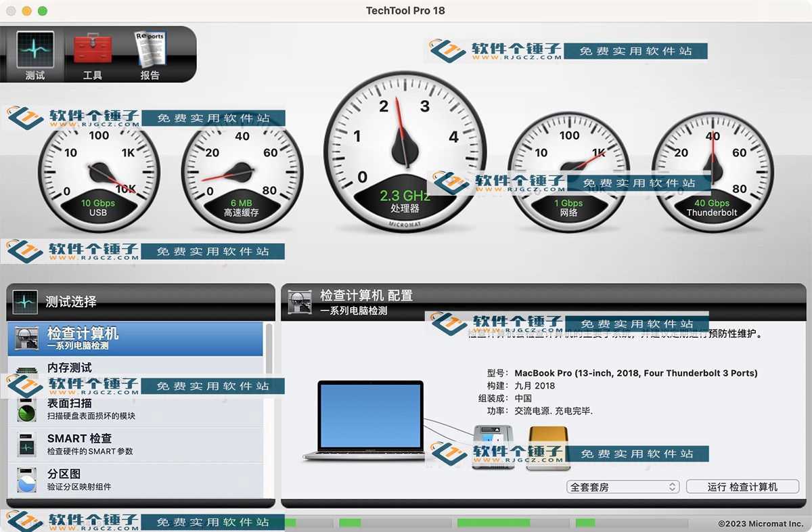Open the 报告 reports icon
The image size is (812, 532).
click(x=150, y=49)
